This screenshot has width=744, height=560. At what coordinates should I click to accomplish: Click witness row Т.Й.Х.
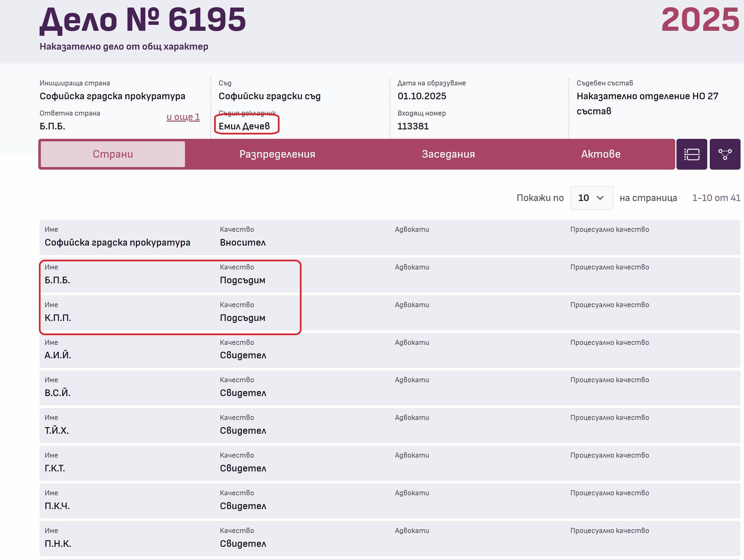(x=57, y=431)
